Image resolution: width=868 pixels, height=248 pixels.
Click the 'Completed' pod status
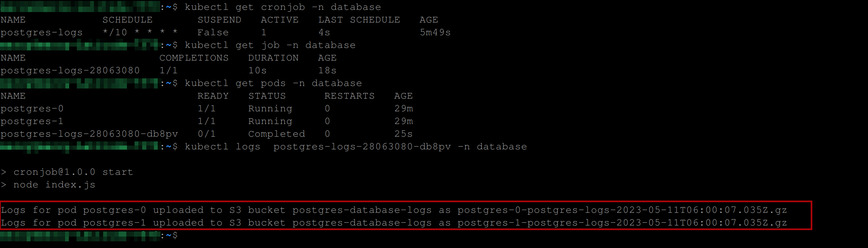pos(277,134)
